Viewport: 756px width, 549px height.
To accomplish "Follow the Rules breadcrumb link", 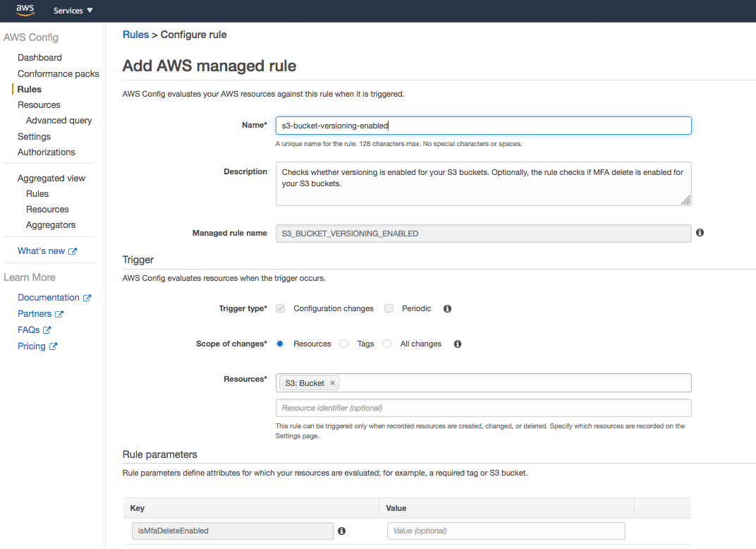I will (x=135, y=34).
